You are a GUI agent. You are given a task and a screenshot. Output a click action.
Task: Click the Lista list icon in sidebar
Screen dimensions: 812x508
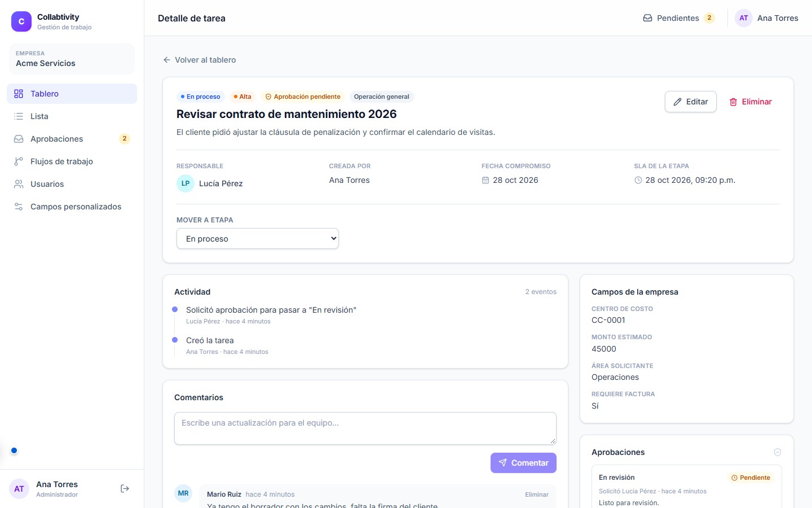(x=19, y=116)
